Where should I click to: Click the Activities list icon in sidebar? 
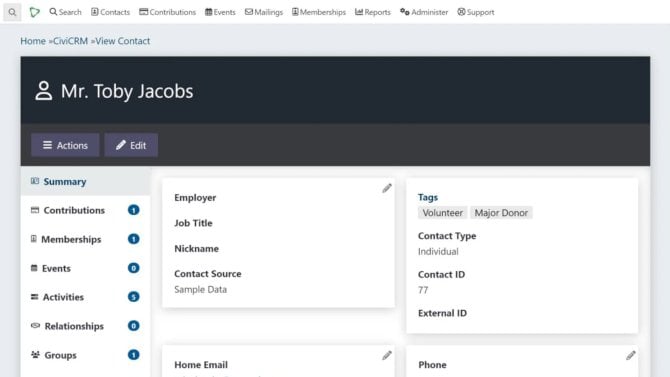point(35,297)
